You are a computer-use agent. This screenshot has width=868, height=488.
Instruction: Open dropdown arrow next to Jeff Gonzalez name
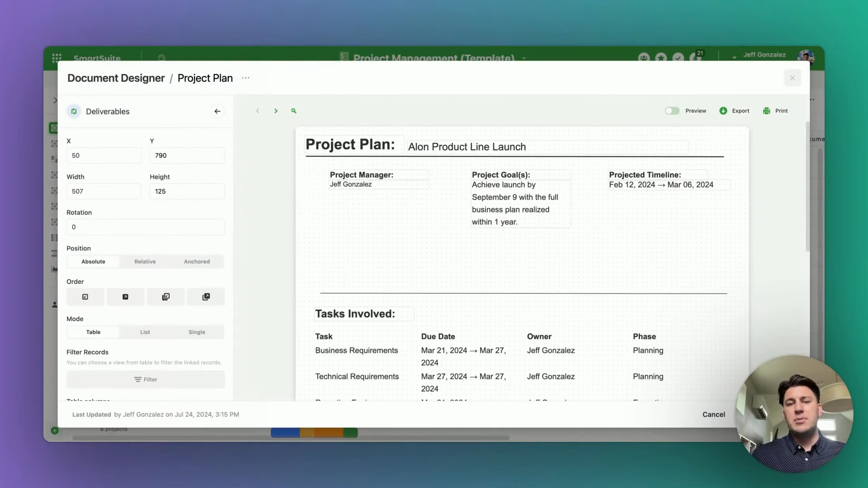point(734,57)
